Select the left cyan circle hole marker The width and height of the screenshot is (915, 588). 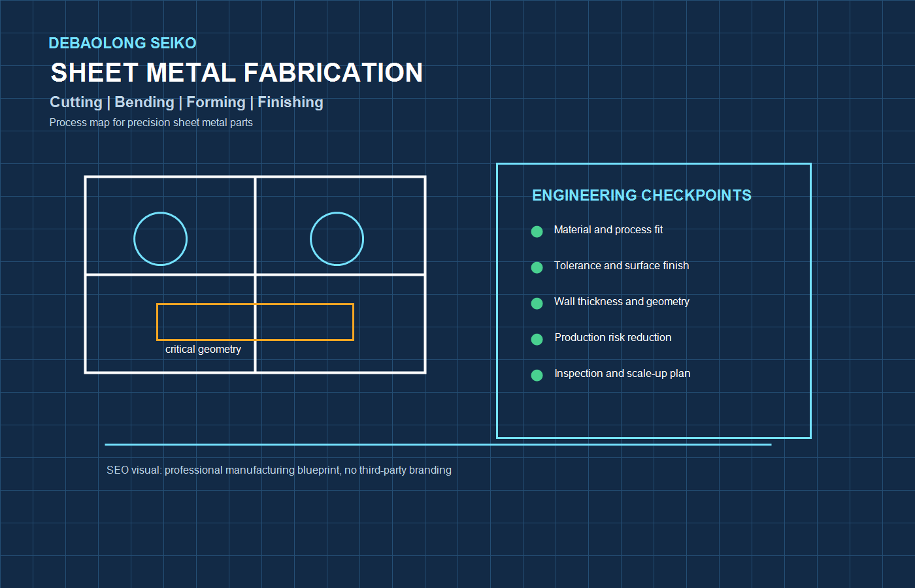click(160, 238)
